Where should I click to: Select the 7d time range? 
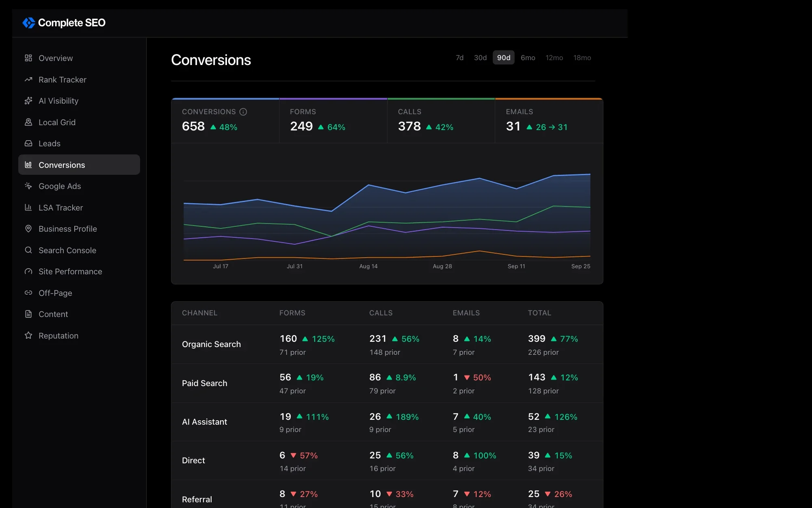460,58
